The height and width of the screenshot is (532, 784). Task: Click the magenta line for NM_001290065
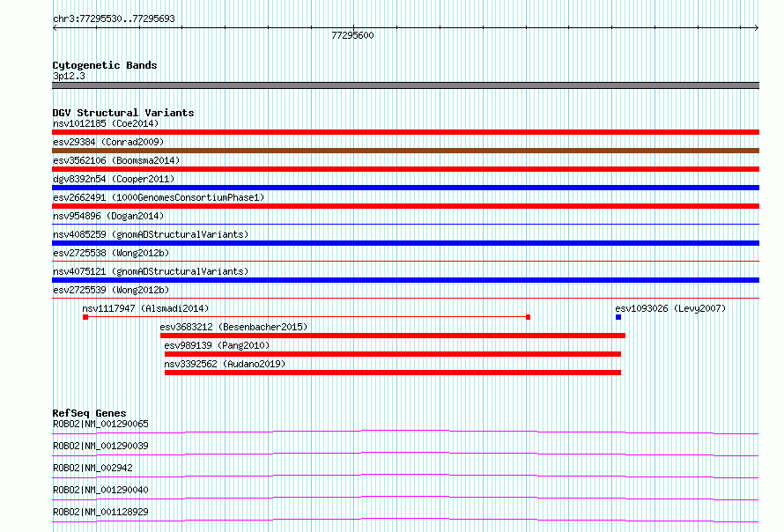click(x=405, y=432)
